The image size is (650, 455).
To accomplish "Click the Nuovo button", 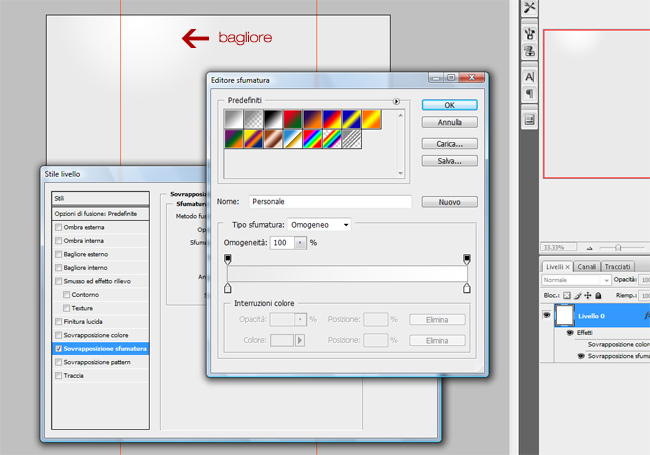I will click(x=449, y=202).
